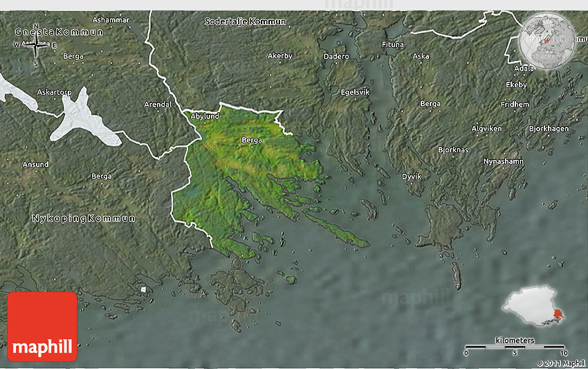
Task: Click the Ashammar place label
Action: (111, 19)
